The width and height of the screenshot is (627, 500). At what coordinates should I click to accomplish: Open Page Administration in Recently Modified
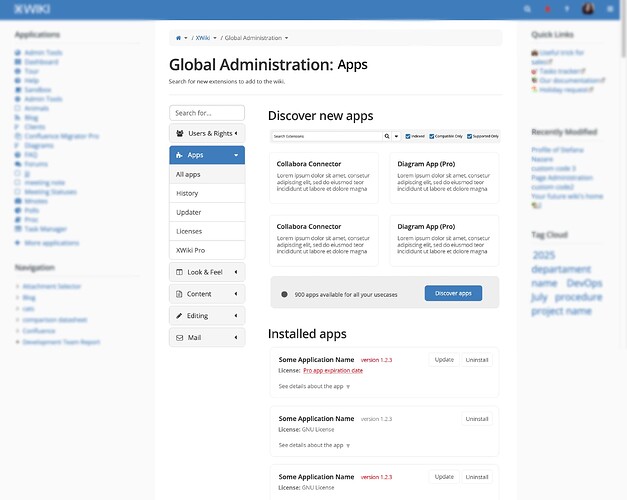click(x=562, y=178)
